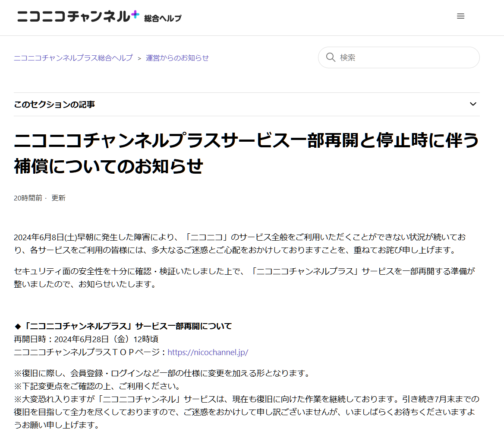Click the breadcrumb separator arrow
The image size is (504, 432).
click(x=139, y=58)
